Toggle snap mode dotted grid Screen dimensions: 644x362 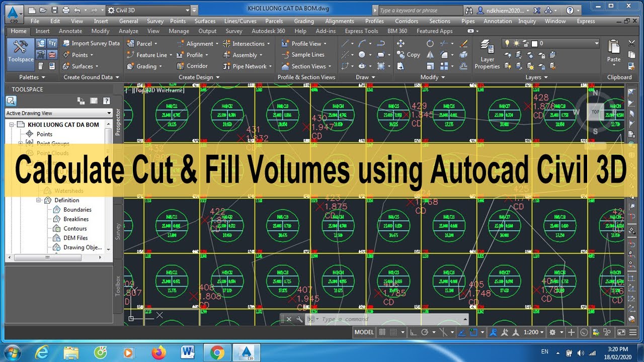393,332
